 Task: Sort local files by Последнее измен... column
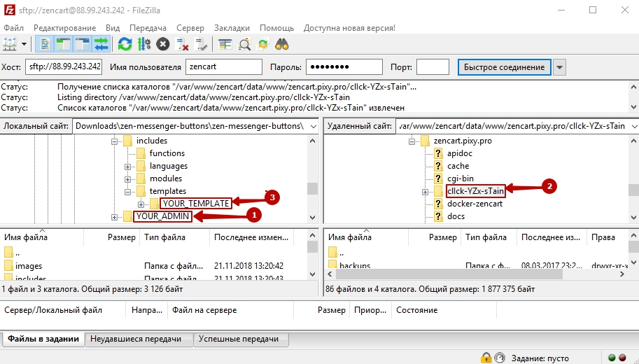coord(251,237)
